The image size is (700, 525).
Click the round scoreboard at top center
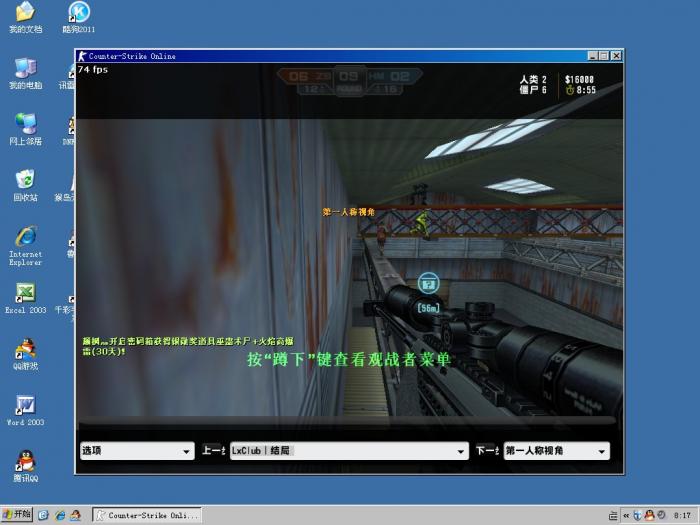pyautogui.click(x=349, y=81)
